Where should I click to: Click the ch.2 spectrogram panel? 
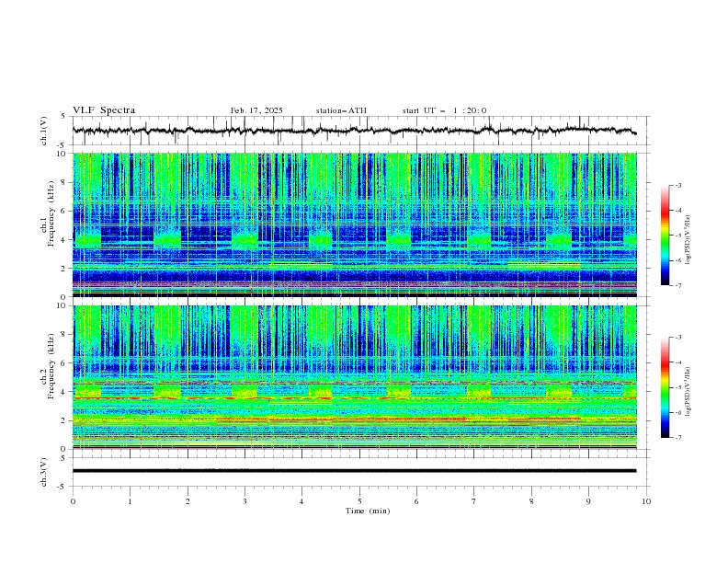(355, 377)
